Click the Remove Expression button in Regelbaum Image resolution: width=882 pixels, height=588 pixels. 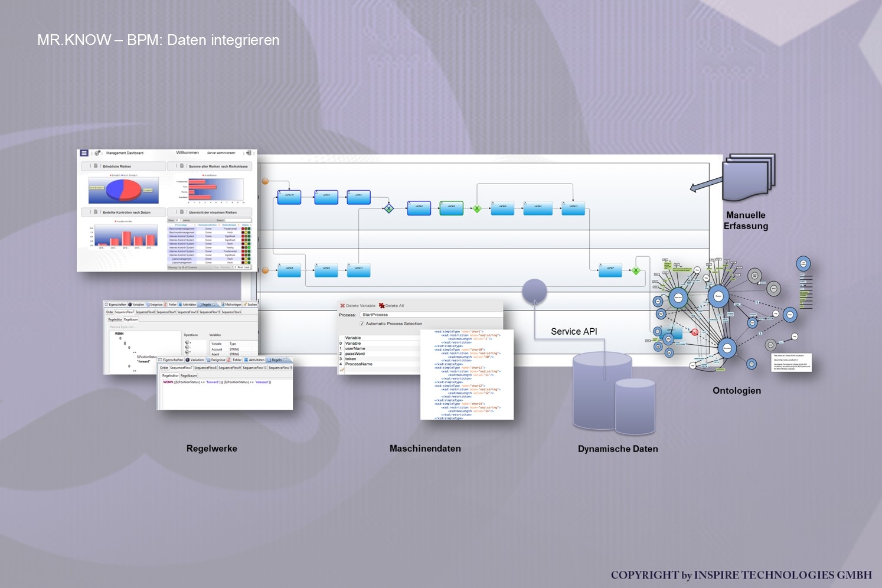click(123, 326)
